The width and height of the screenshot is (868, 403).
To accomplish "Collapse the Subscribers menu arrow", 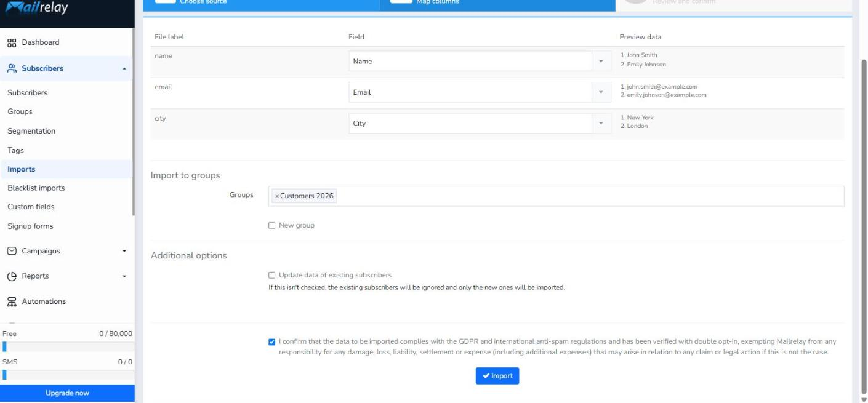I will tap(124, 68).
